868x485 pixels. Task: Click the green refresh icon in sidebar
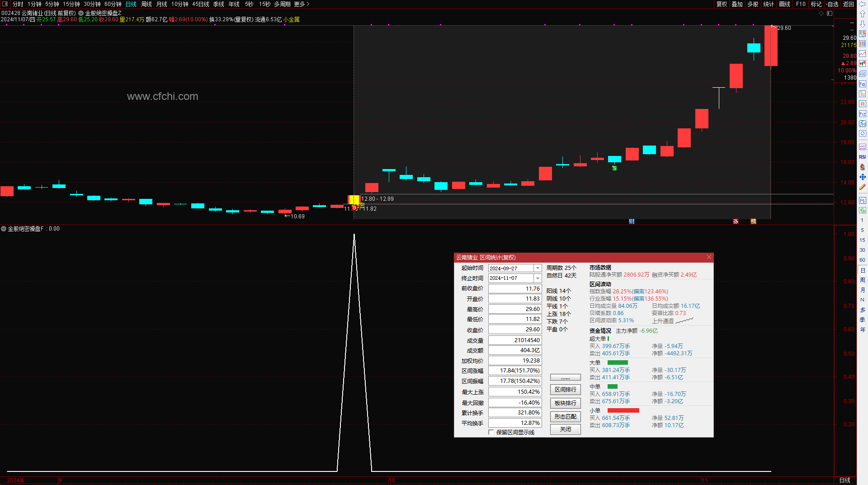863,210
